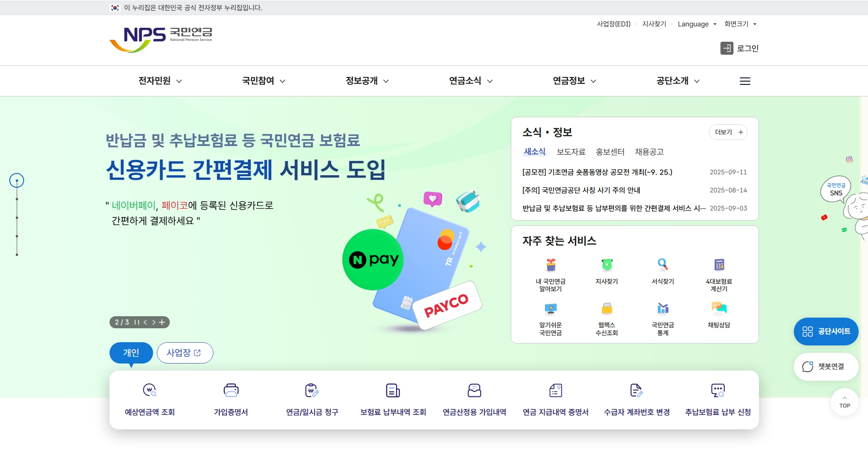Viewport: 868px width, 466px height.
Task: Select the 예상연금액 조회 icon
Action: click(x=150, y=390)
